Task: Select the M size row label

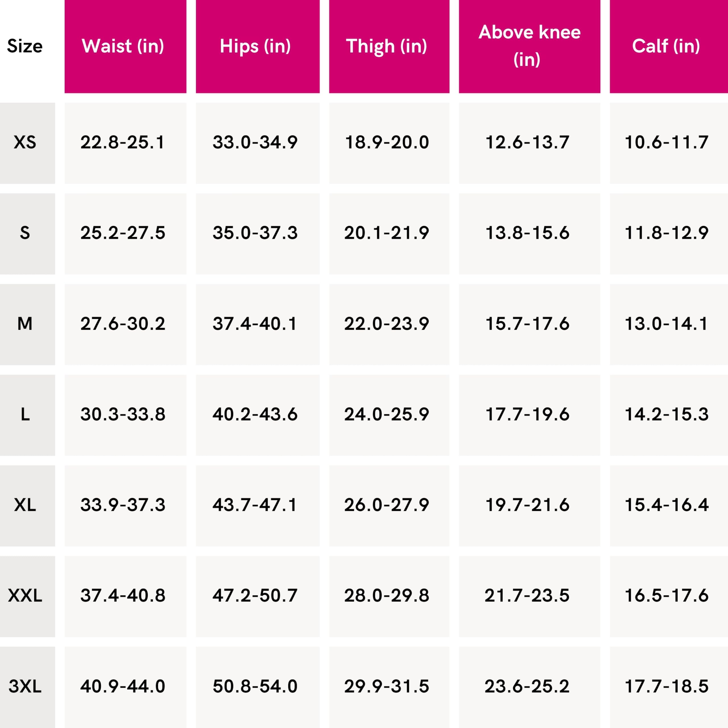Action: (28, 324)
